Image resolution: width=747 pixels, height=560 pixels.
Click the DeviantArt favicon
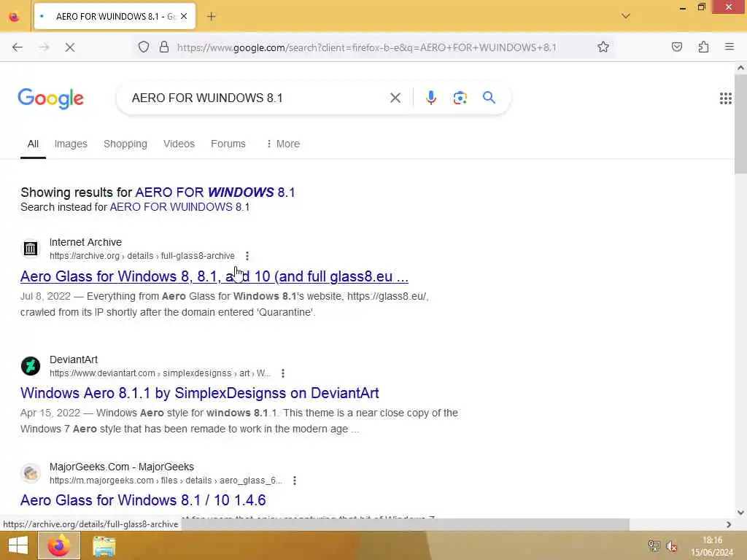[31, 366]
